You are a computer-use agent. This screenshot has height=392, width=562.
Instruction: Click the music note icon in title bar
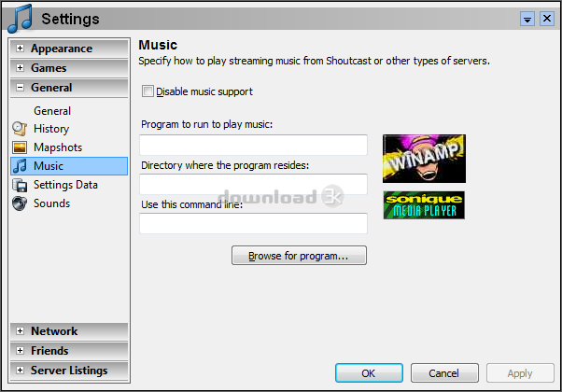click(x=21, y=19)
